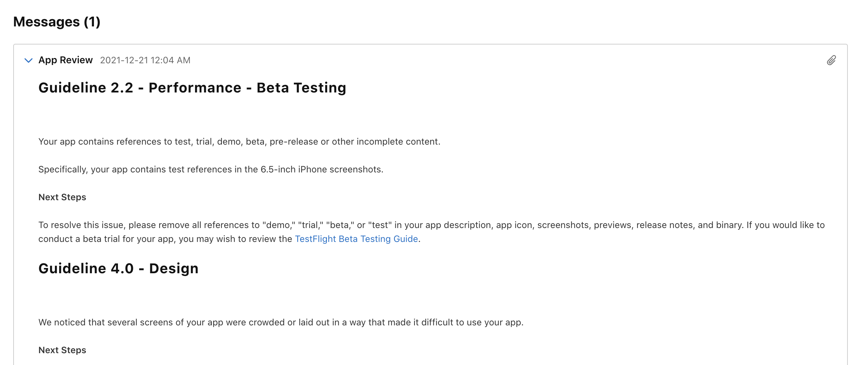868x365 pixels.
Task: Click the Next Steps label under Guideline 4.0
Action: point(62,350)
